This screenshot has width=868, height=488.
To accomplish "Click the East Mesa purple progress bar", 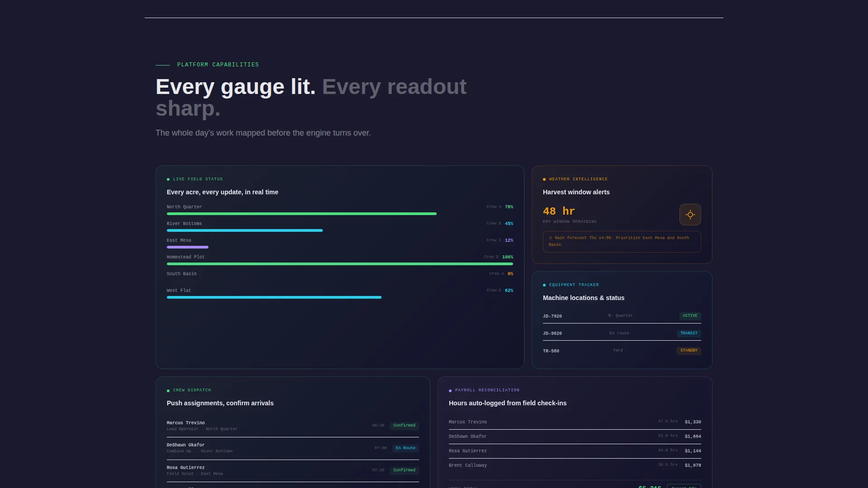I will pos(188,247).
